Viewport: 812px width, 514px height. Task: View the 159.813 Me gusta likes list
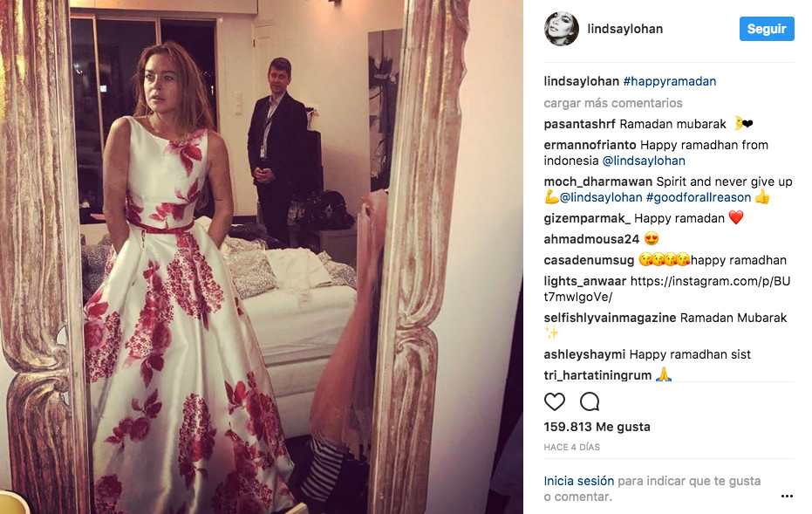597,427
